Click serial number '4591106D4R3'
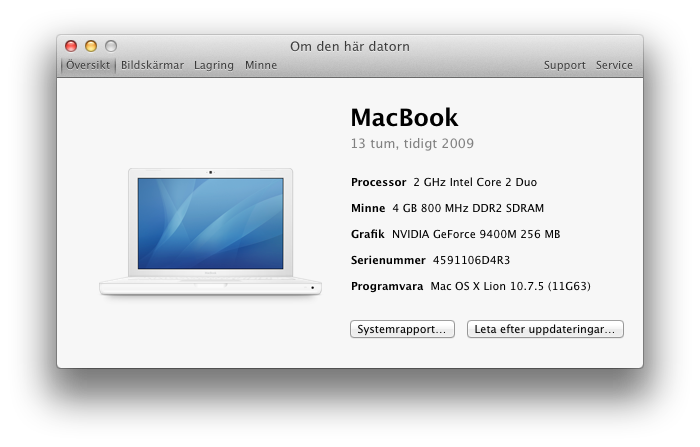Screen dimensions: 700x447 471,260
